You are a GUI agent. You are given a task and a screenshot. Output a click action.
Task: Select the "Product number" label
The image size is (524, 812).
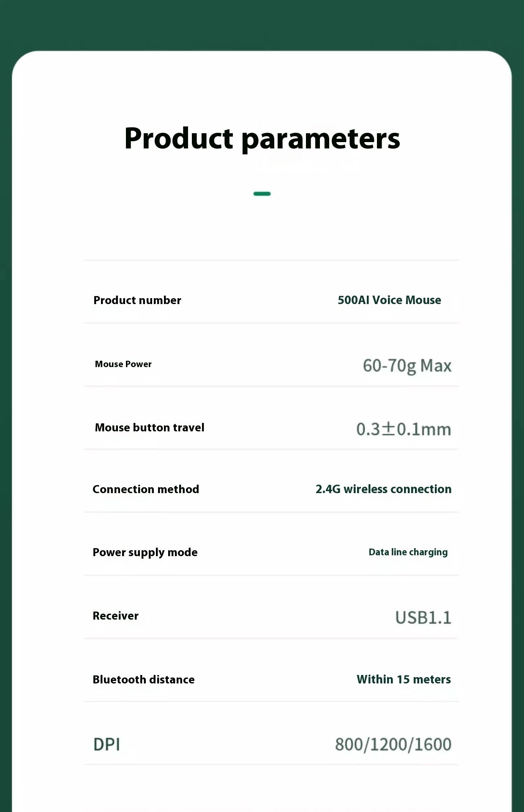pyautogui.click(x=137, y=300)
